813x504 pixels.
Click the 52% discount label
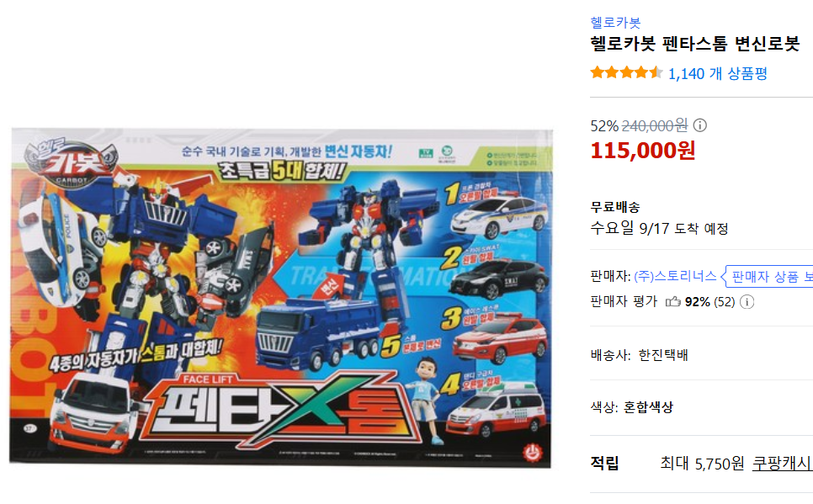coord(604,126)
